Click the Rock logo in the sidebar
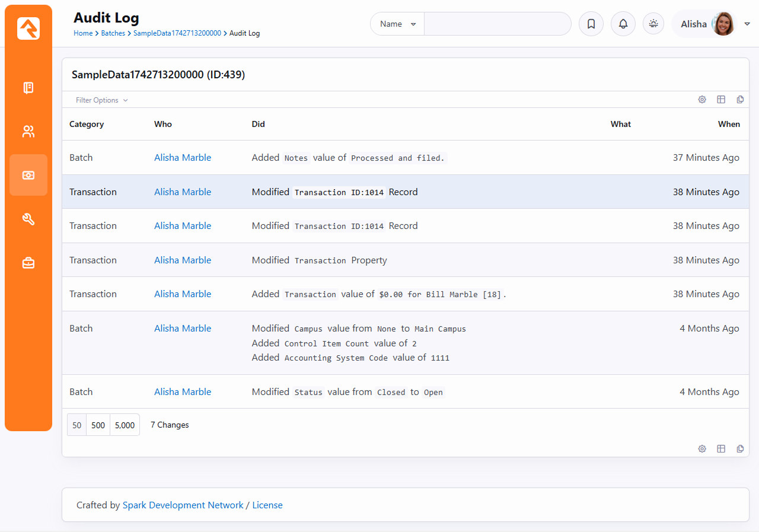The width and height of the screenshot is (759, 532). pyautogui.click(x=28, y=28)
